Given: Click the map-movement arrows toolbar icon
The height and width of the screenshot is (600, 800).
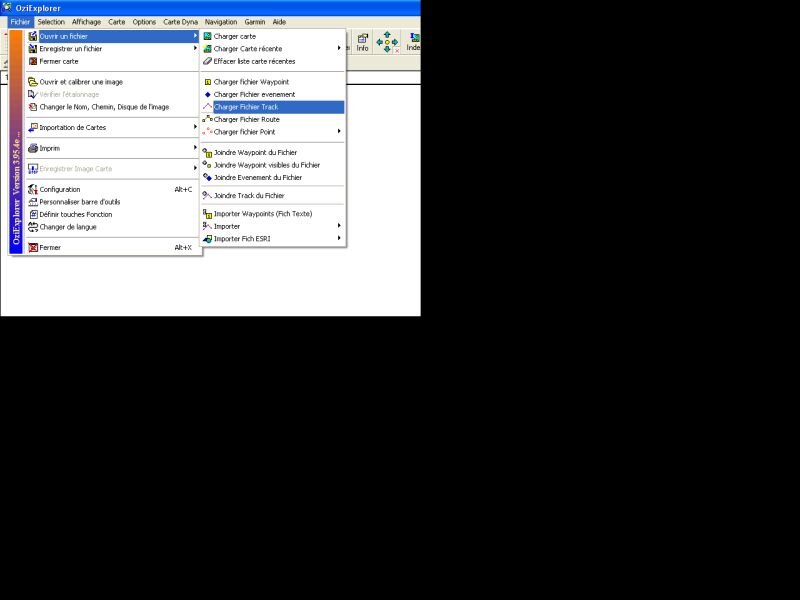Looking at the screenshot, I should click(387, 42).
